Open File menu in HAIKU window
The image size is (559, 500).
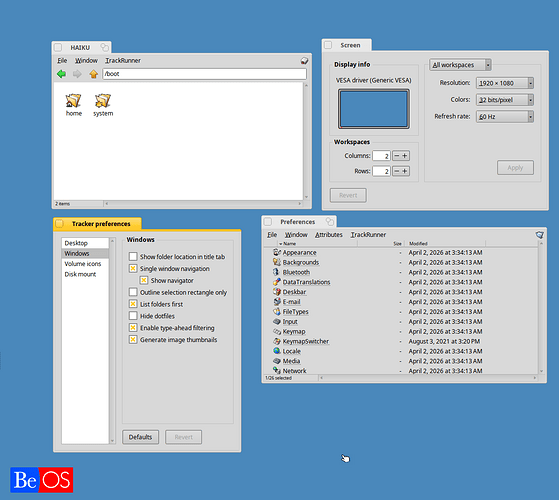[x=62, y=61]
